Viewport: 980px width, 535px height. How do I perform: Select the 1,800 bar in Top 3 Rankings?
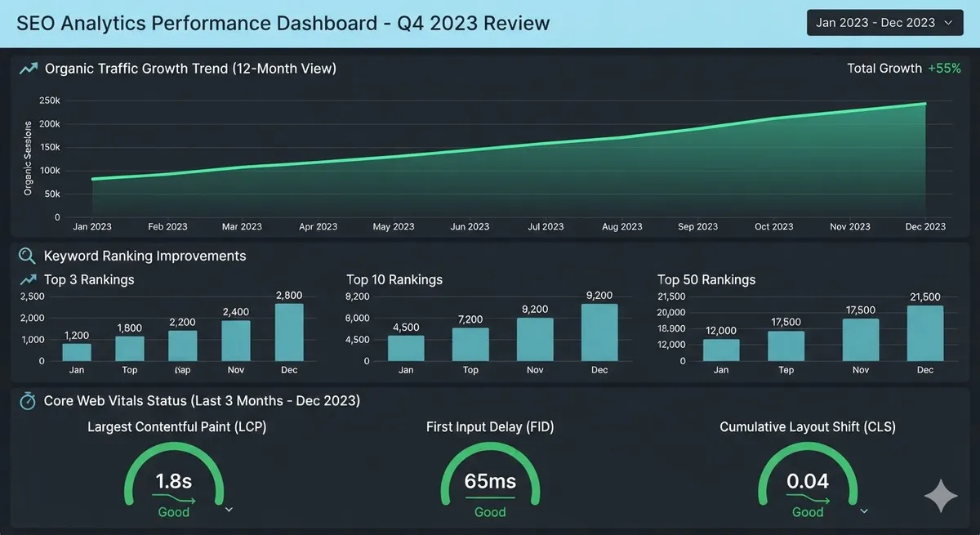coord(130,349)
